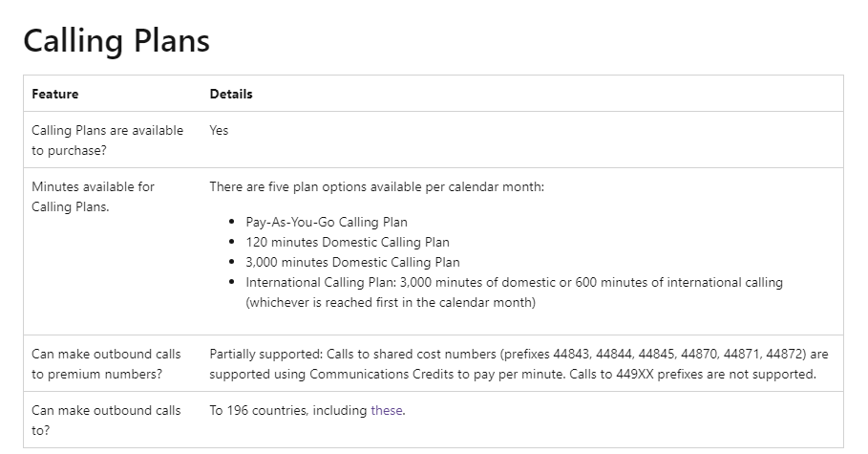Click the International Calling Plan bullet text
The height and width of the screenshot is (454, 868).
[x=515, y=282]
